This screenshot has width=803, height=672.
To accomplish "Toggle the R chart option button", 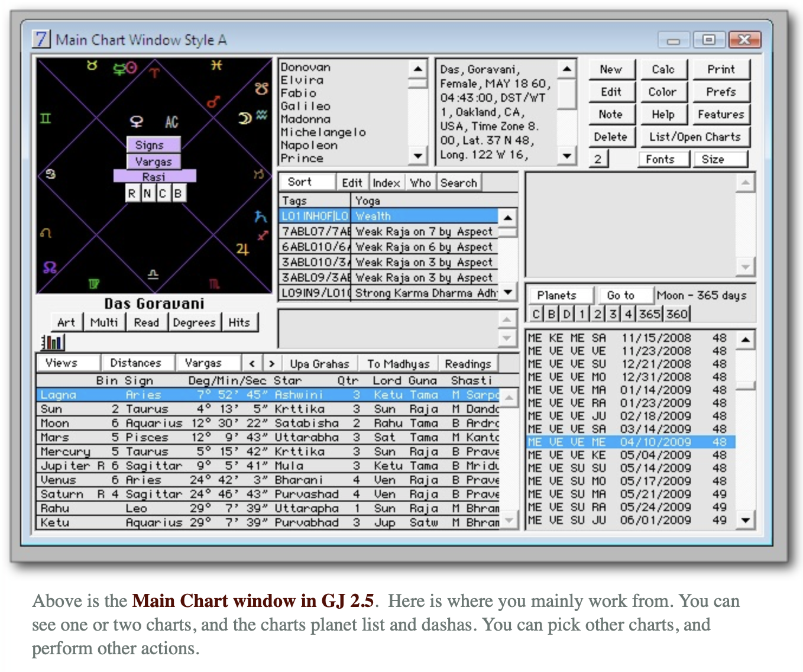I will (x=131, y=193).
